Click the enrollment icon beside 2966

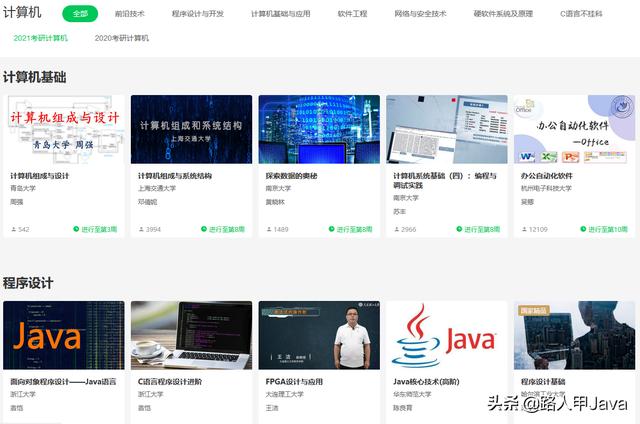pyautogui.click(x=396, y=229)
